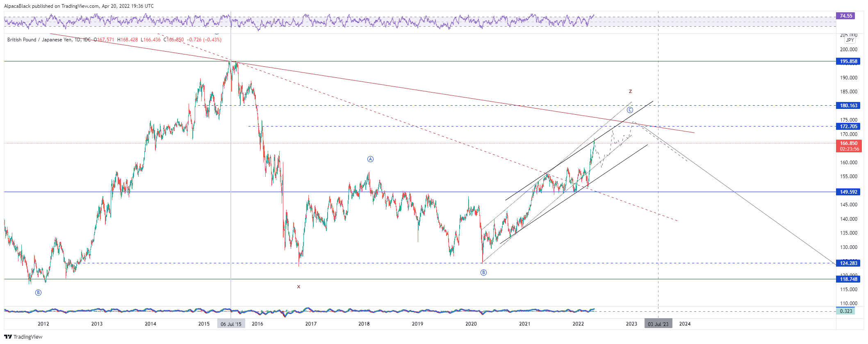Viewport: 868px width, 344px height.
Task: Click the low value L166.436
Action: click(150, 40)
